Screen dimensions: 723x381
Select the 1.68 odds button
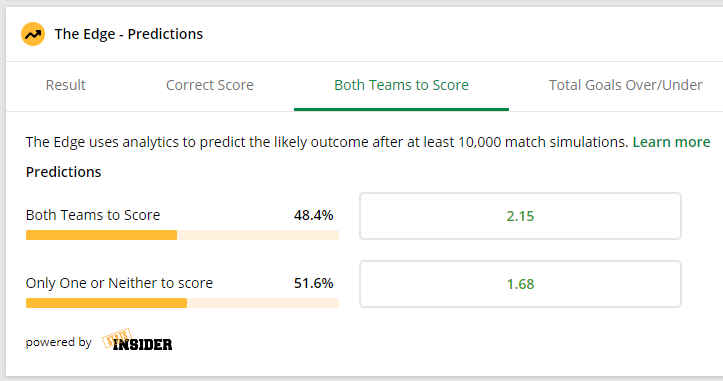[x=520, y=284]
